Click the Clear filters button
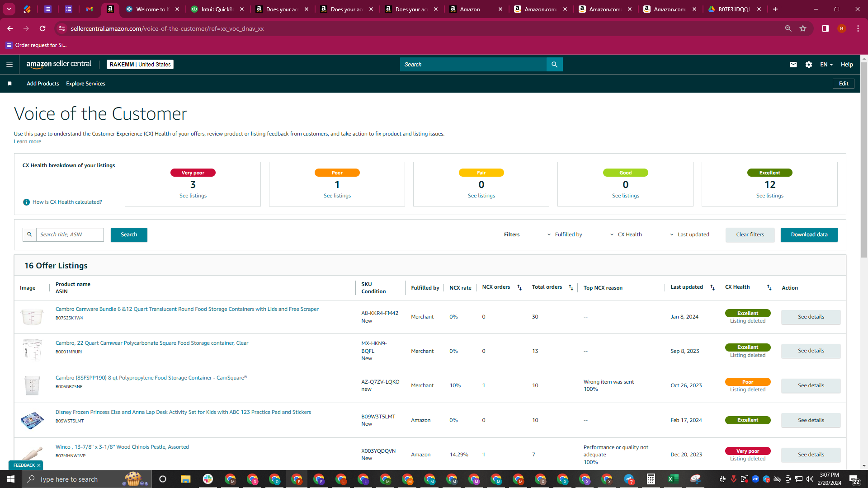The width and height of the screenshot is (868, 488). tap(750, 235)
